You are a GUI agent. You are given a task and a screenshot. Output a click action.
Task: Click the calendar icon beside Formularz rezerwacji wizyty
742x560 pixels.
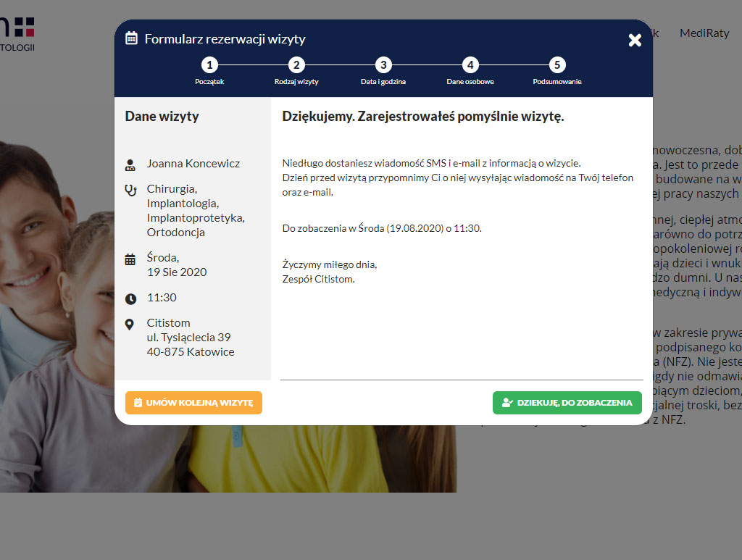pyautogui.click(x=131, y=38)
